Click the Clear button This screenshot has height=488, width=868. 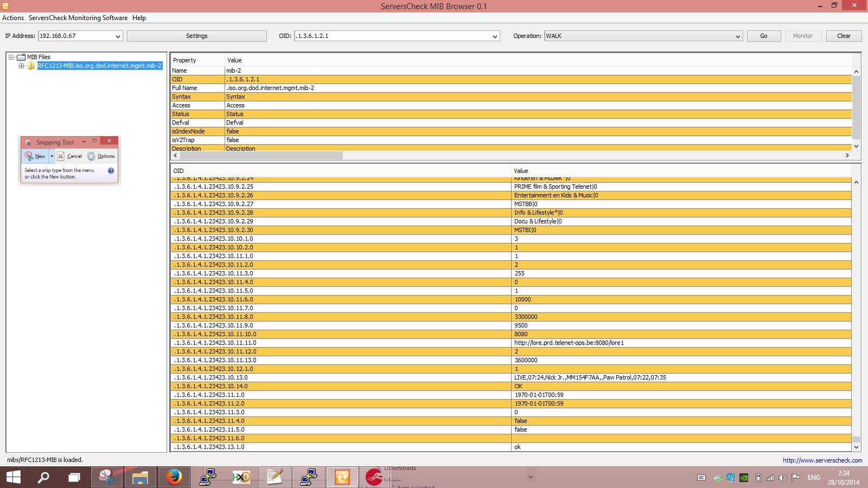pos(844,36)
